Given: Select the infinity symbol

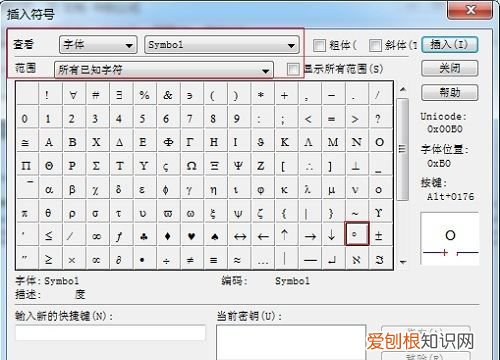Looking at the screenshot, I should [97, 235].
